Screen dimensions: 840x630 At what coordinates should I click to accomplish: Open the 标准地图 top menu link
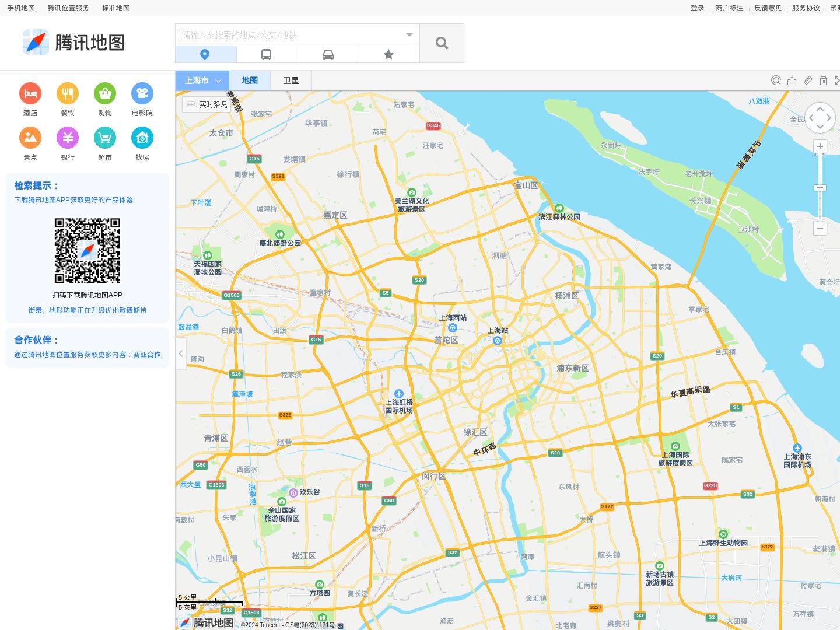click(x=116, y=8)
